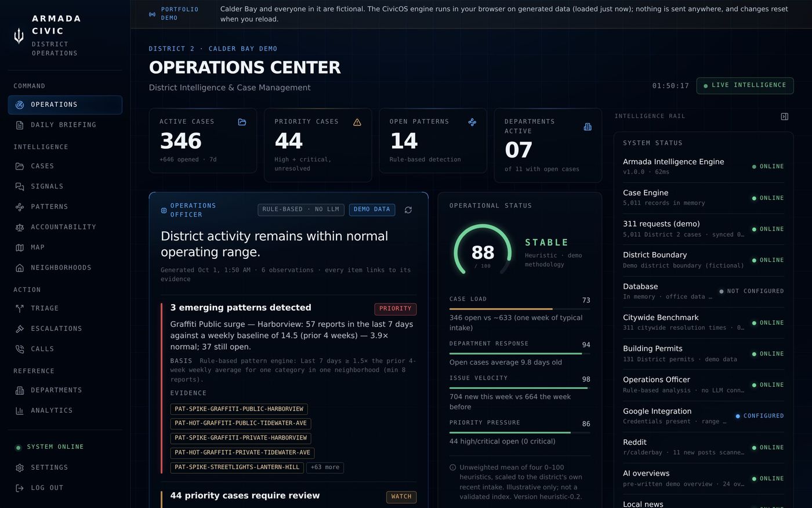Click the Signals chat bubbles icon
The height and width of the screenshot is (508, 812).
(x=20, y=187)
